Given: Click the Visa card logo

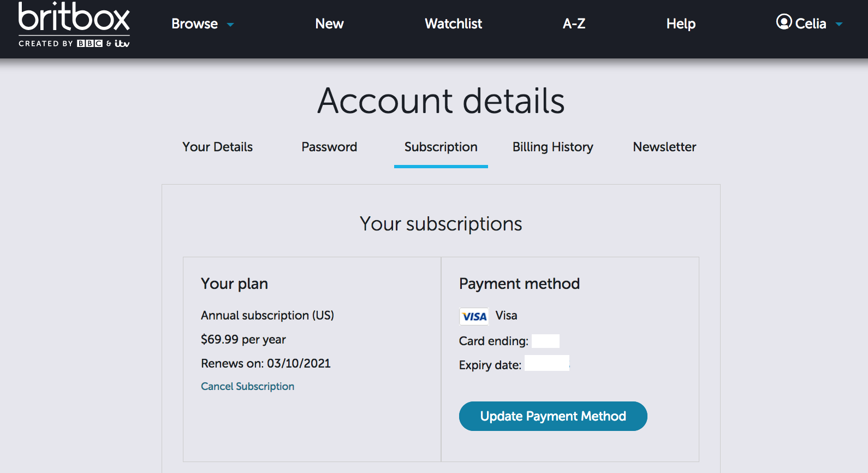Looking at the screenshot, I should click(x=474, y=316).
